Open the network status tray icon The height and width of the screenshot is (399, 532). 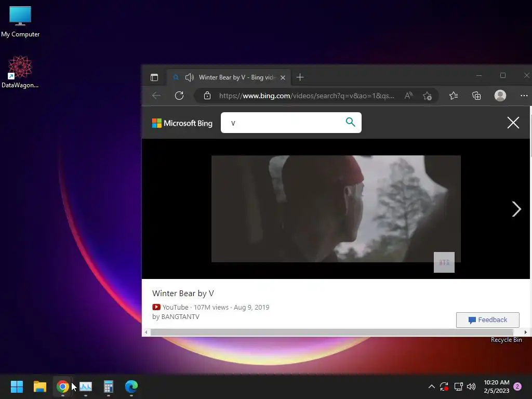pyautogui.click(x=458, y=387)
